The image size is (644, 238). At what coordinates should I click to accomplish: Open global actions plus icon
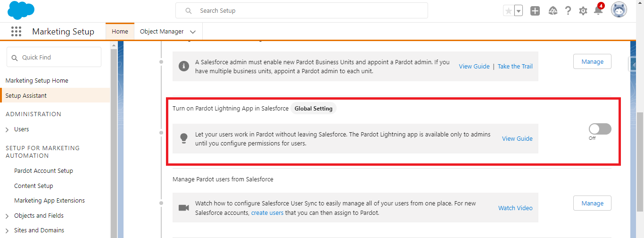pos(535,11)
